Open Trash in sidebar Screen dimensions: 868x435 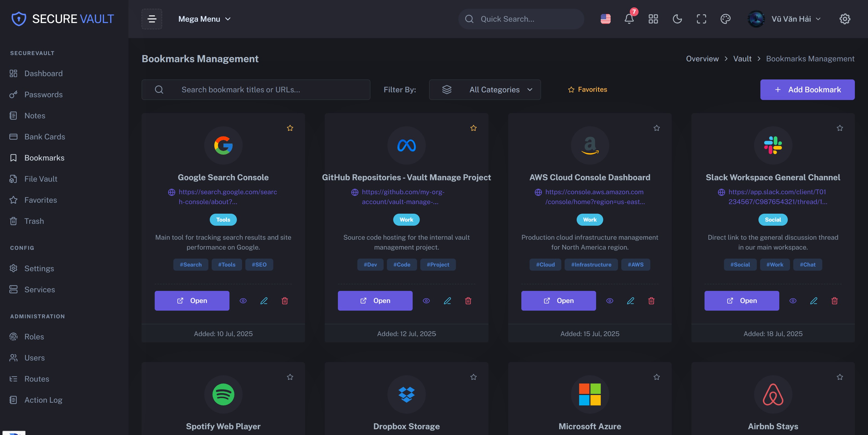(27, 221)
